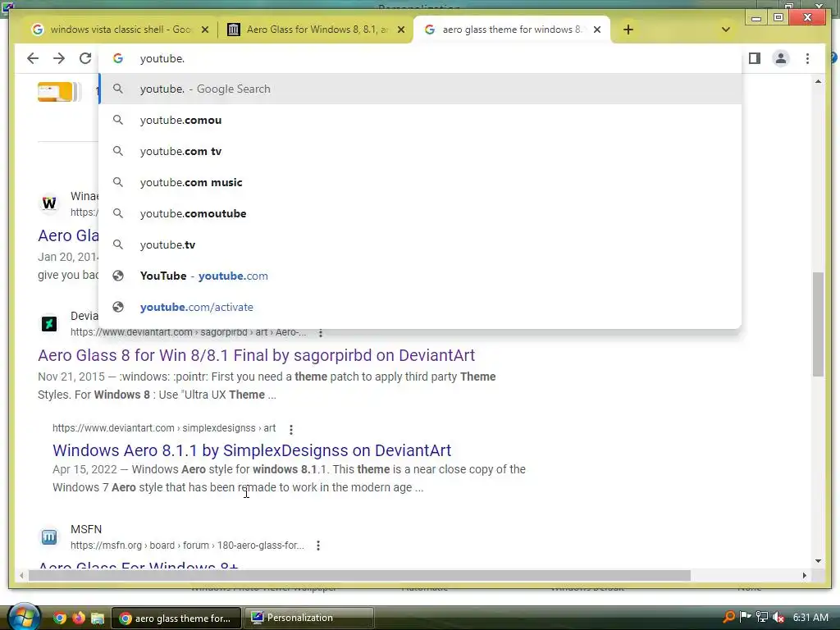The image size is (840, 630).
Task: Click the MSFN favicon
Action: tap(49, 536)
